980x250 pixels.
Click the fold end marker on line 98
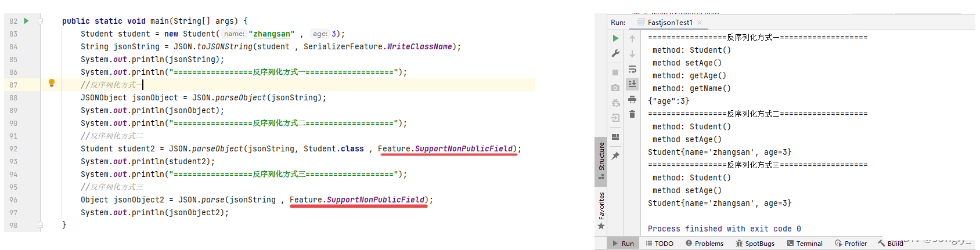[x=41, y=225]
